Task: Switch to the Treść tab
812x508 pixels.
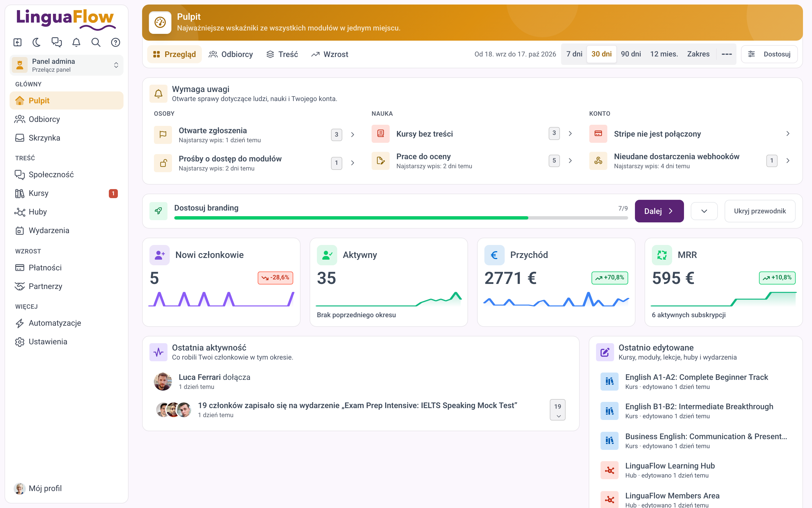Action: click(282, 54)
